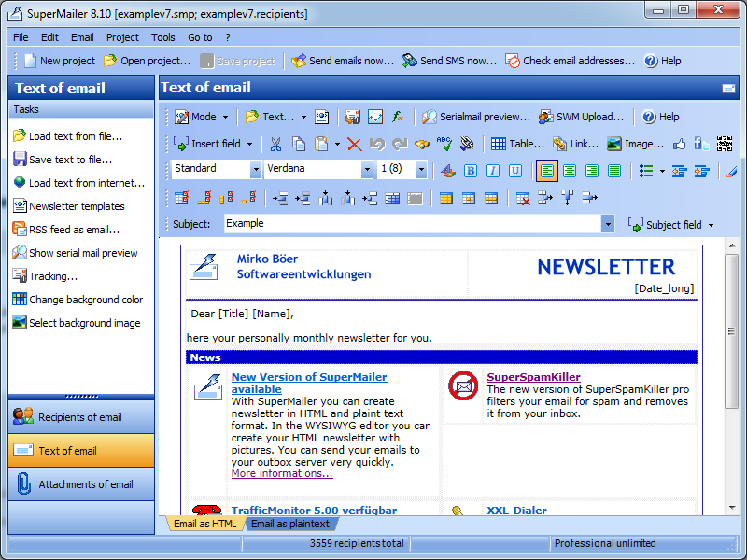
Task: Align text right
Action: [x=592, y=171]
